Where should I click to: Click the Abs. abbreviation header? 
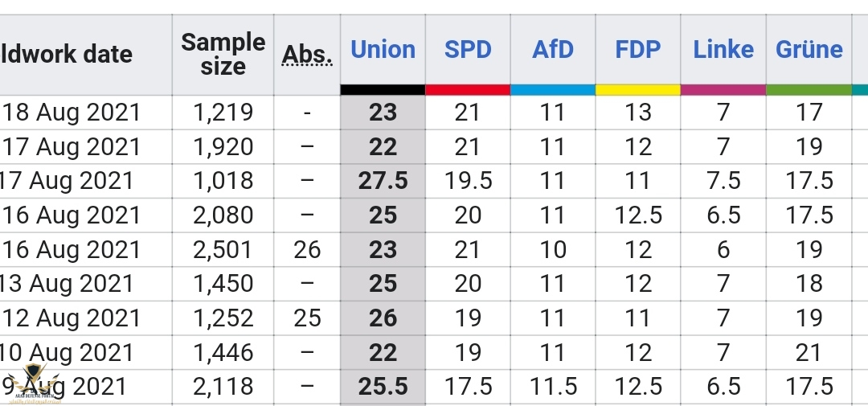(x=307, y=55)
